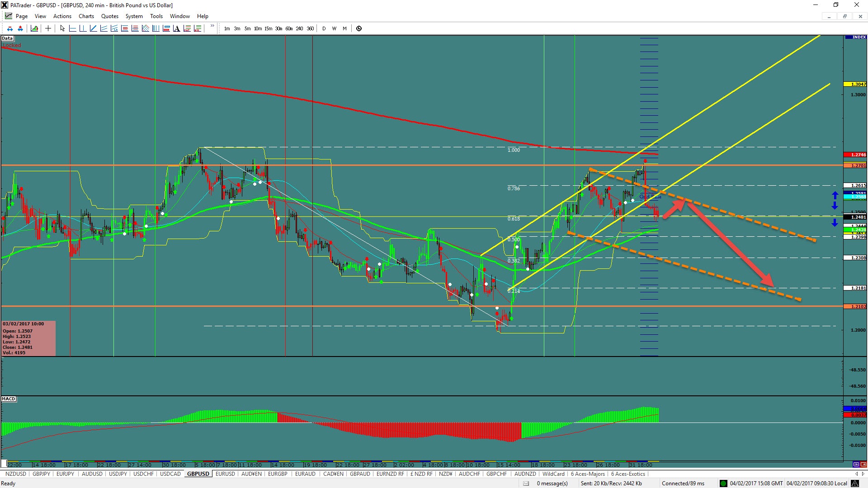Click the OHLC data info box
Screen dimensions: 868x488
29,338
